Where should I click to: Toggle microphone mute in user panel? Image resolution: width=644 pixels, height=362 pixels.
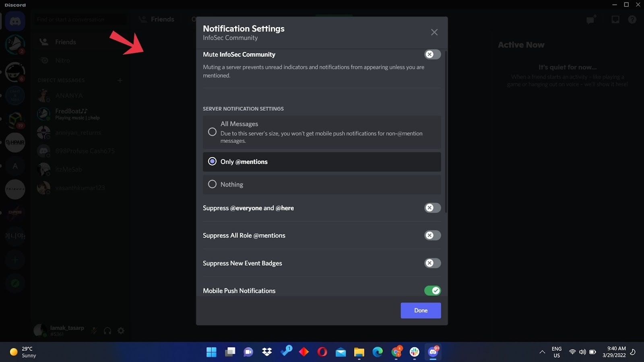(94, 331)
